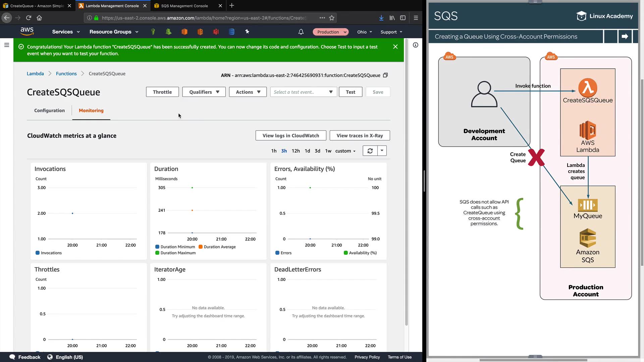Open the Select a test event combo box
The height and width of the screenshot is (362, 644).
pos(303,92)
